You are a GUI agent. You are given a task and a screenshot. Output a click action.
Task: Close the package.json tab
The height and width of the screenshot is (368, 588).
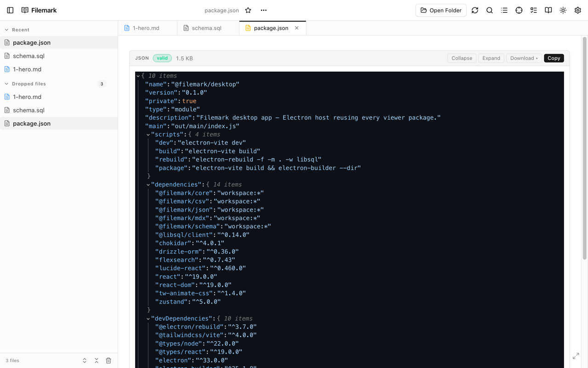click(297, 28)
